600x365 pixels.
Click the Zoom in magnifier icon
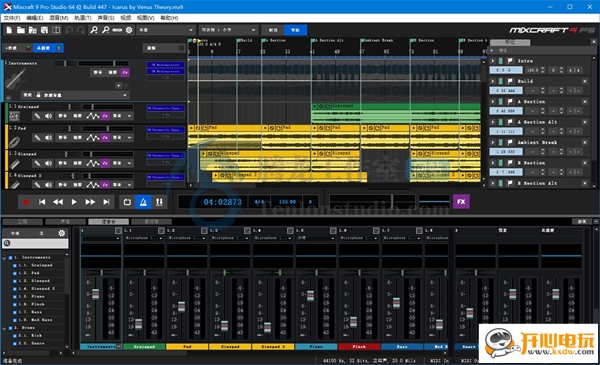(94, 30)
